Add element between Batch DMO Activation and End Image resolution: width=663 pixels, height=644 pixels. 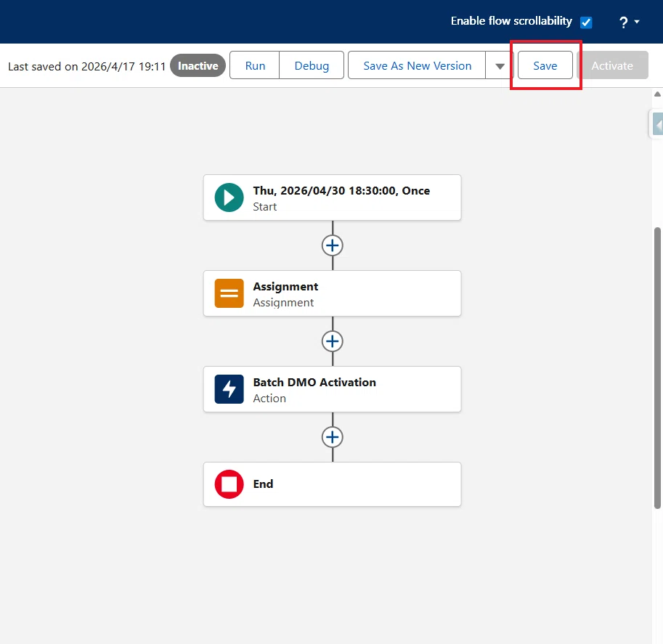333,437
